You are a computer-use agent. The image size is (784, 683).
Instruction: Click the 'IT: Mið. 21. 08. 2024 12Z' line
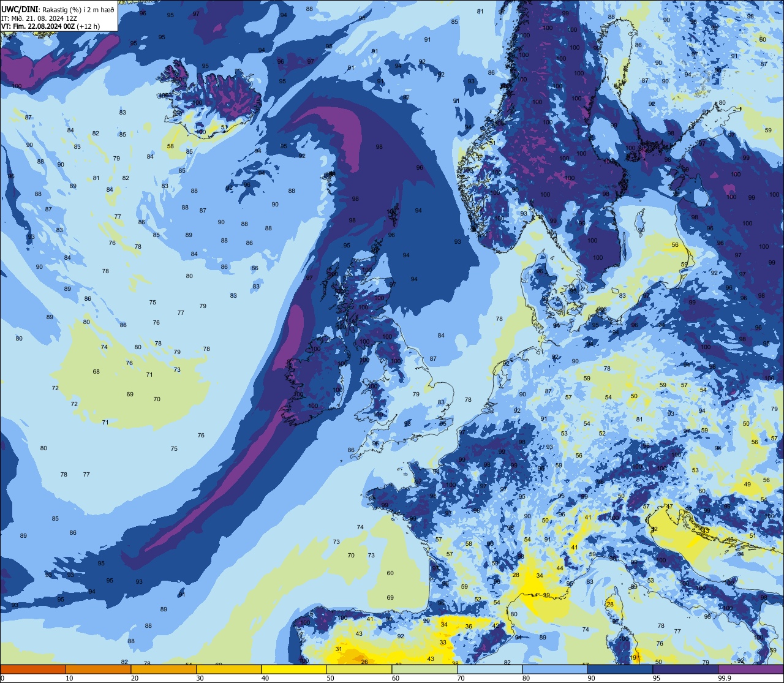(x=40, y=18)
